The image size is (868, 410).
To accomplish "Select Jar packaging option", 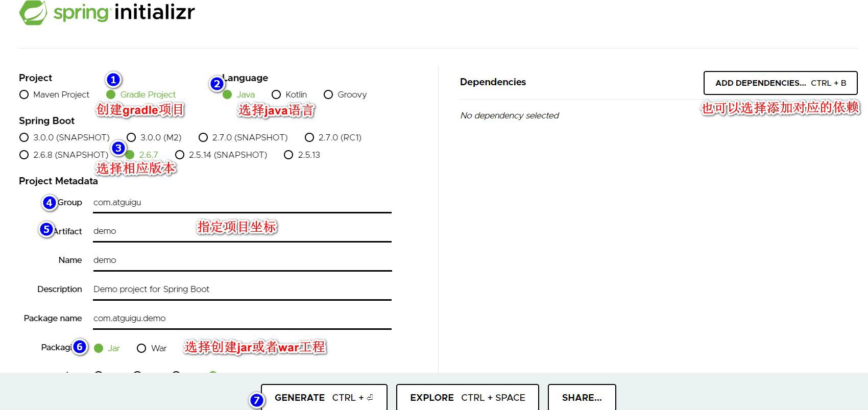I will point(107,348).
